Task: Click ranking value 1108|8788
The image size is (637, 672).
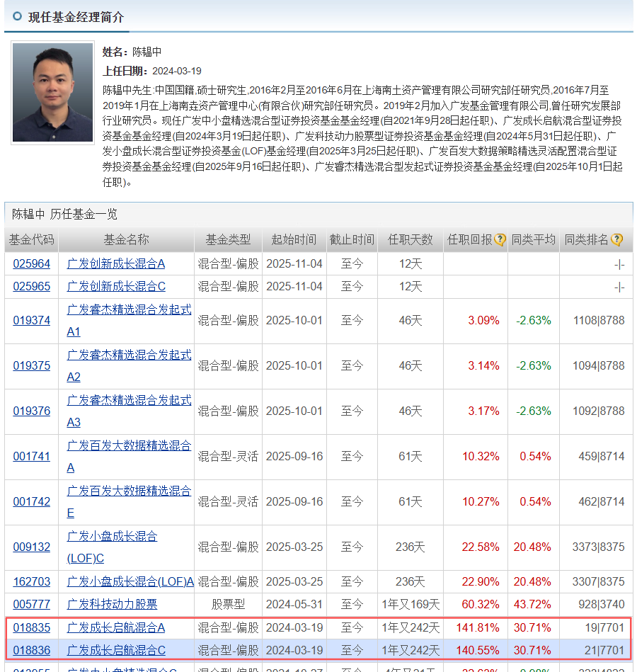Action: click(599, 321)
